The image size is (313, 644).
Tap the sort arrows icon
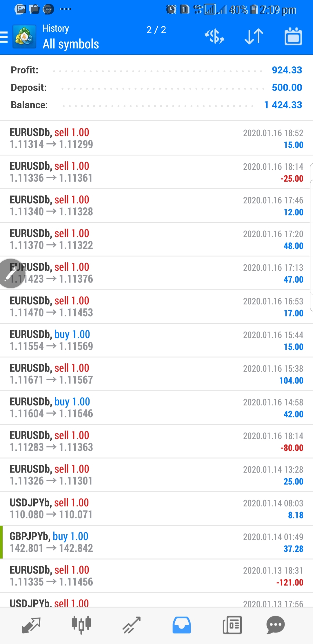(x=254, y=37)
